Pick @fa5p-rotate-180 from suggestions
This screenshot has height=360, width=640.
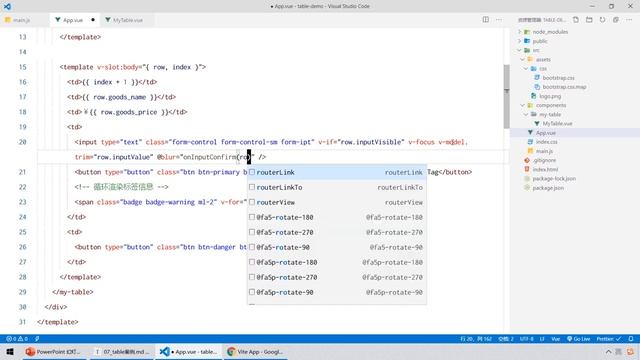337,262
